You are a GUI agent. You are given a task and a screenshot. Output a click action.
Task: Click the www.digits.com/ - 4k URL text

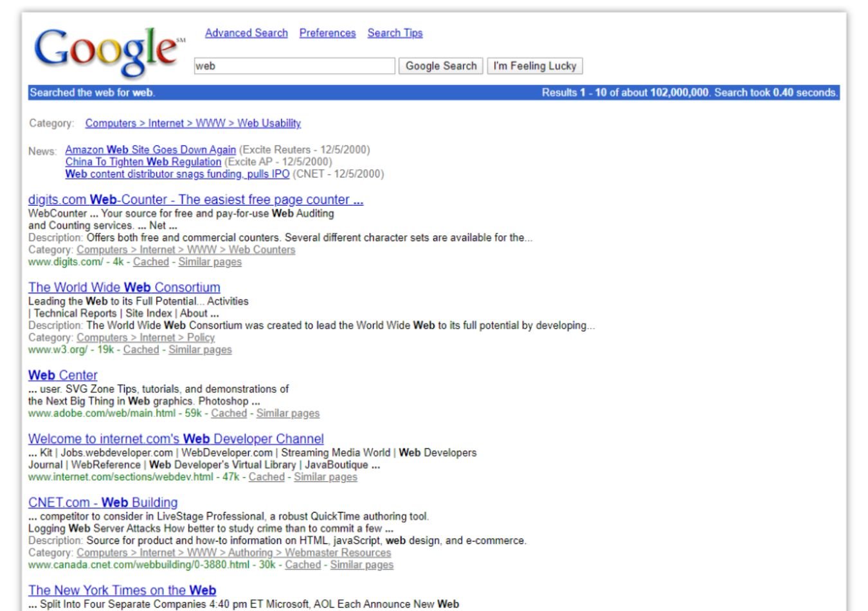[x=76, y=262]
